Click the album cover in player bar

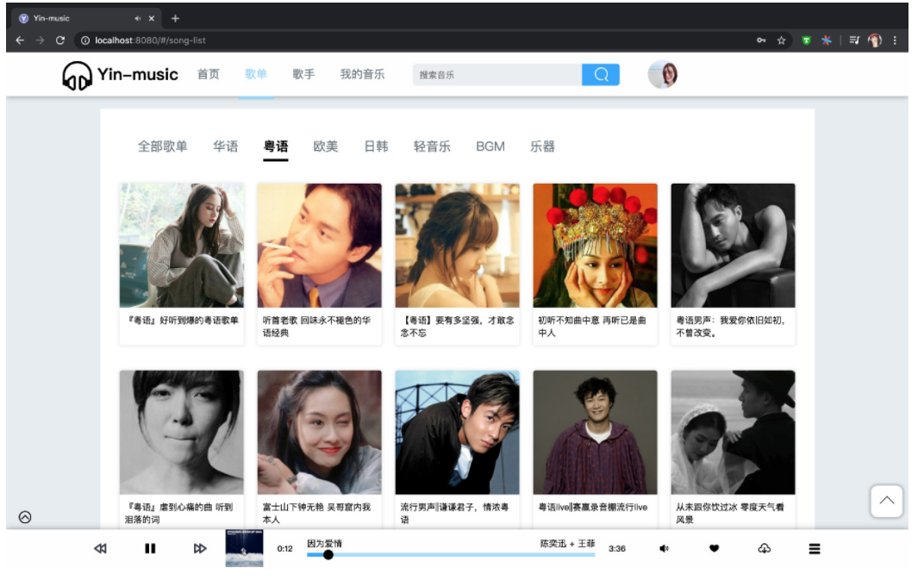(x=245, y=548)
